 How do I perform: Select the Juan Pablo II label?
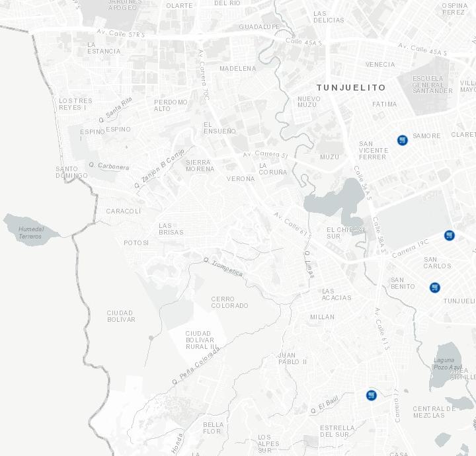pyautogui.click(x=292, y=358)
